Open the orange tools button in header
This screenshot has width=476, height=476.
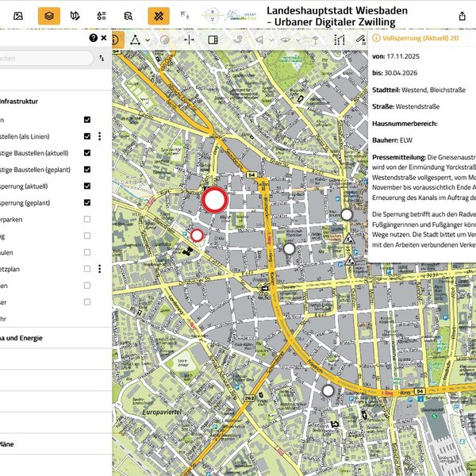point(159,15)
